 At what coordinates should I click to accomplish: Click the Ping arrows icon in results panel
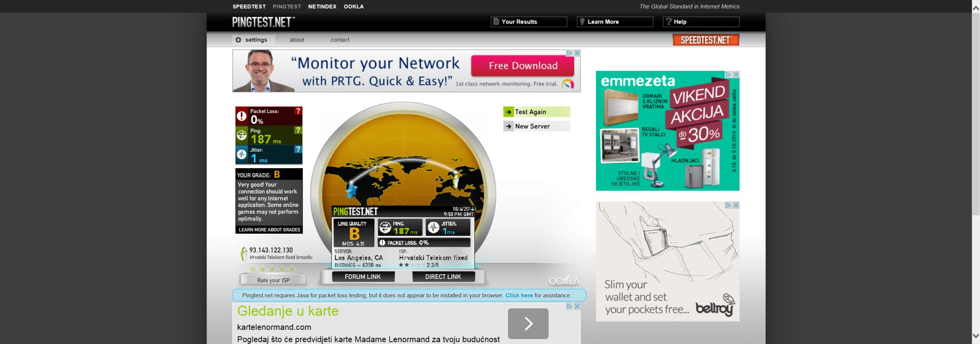pos(242,135)
